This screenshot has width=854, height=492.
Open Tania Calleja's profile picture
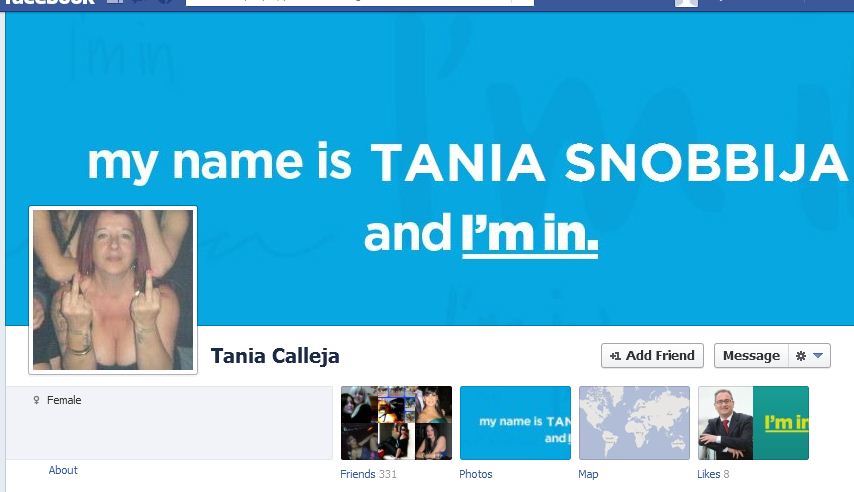tap(113, 290)
